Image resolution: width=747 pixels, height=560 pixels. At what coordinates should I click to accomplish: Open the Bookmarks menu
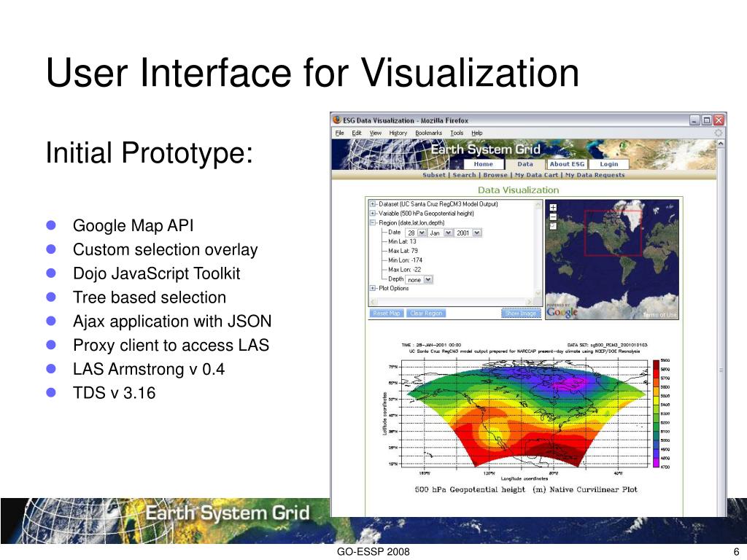coord(428,133)
